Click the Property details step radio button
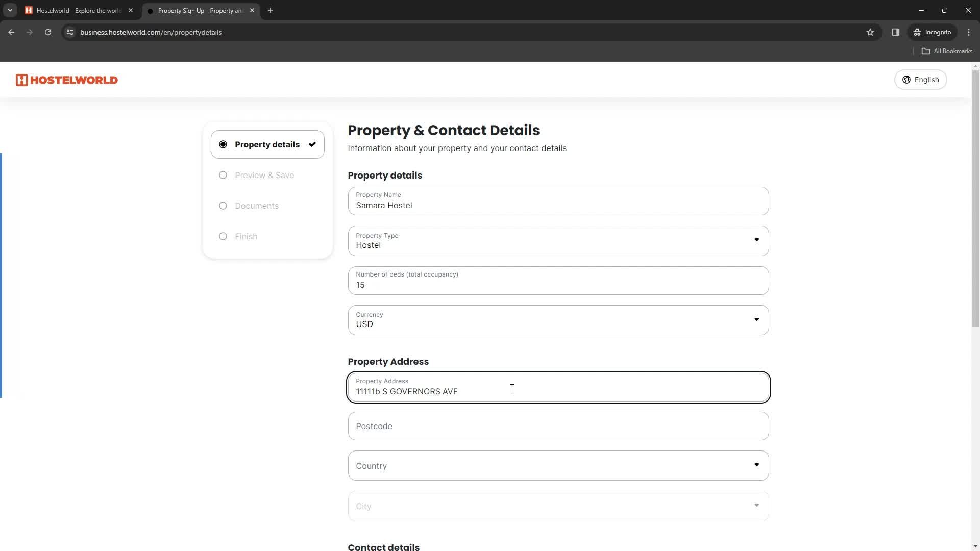This screenshot has height=551, width=980. [x=224, y=144]
